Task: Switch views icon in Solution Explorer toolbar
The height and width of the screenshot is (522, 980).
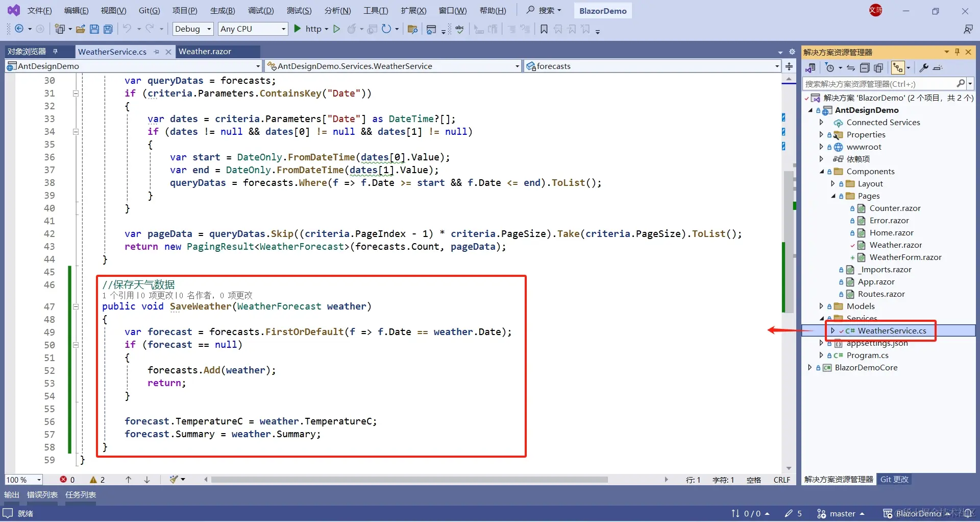Action: 810,68
